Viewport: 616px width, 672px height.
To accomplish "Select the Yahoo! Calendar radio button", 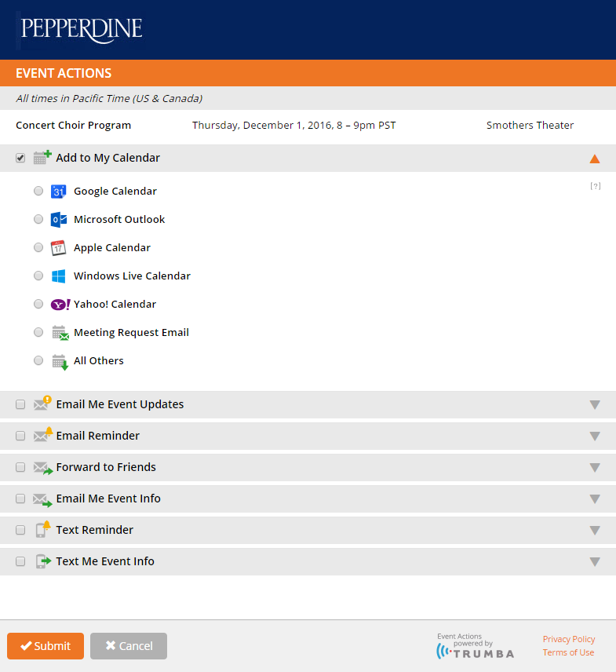I will (38, 304).
